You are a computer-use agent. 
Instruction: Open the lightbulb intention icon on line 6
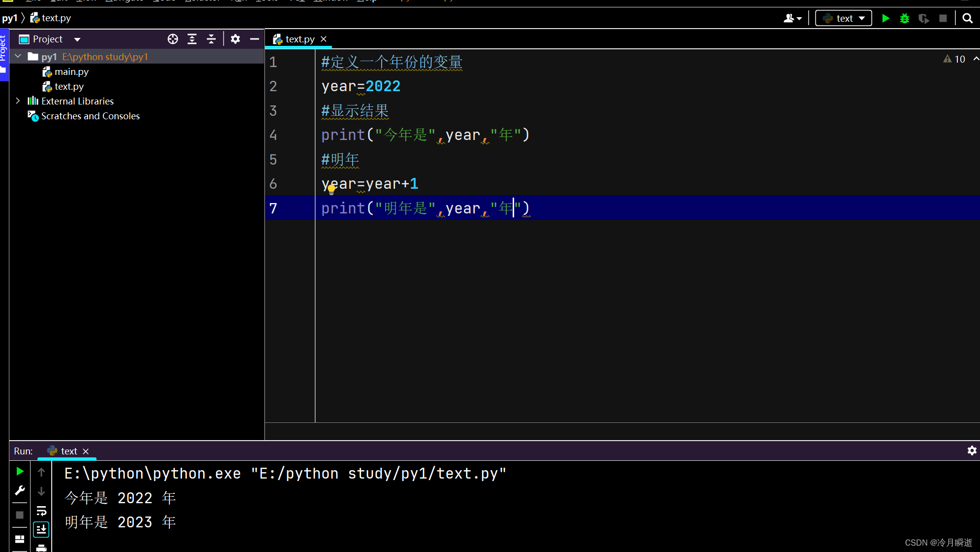click(331, 189)
